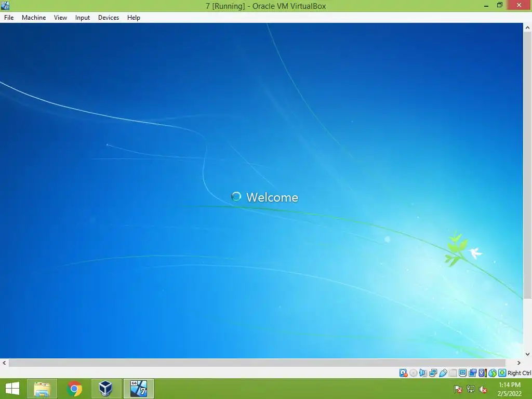This screenshot has width=532, height=399.
Task: Click the muted speaker volume tray icon
Action: (483, 389)
